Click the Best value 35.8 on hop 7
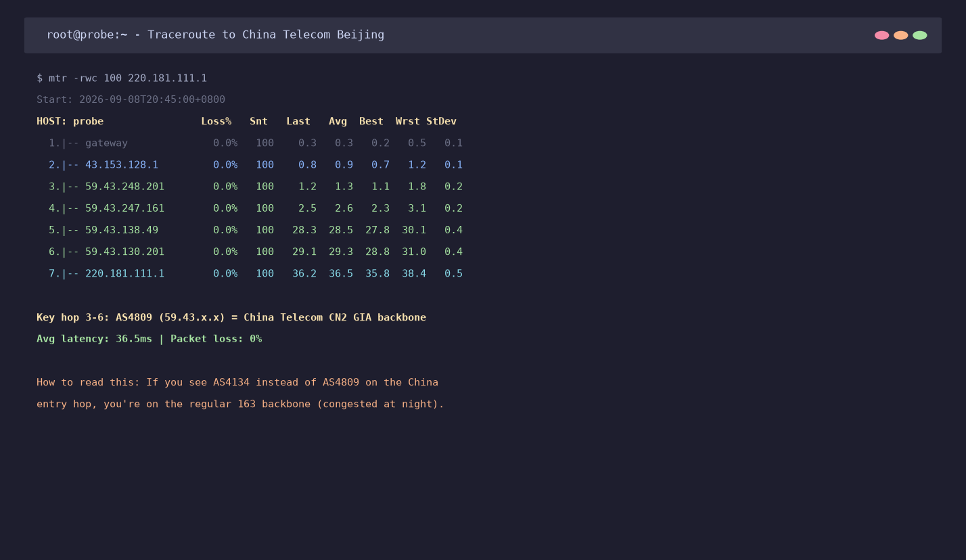The image size is (966, 560). click(x=377, y=273)
